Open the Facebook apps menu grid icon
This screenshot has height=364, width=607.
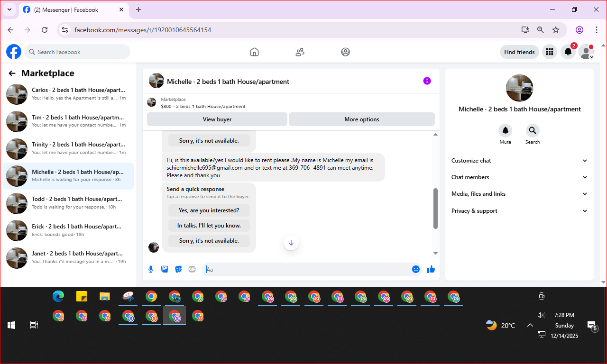tap(550, 52)
